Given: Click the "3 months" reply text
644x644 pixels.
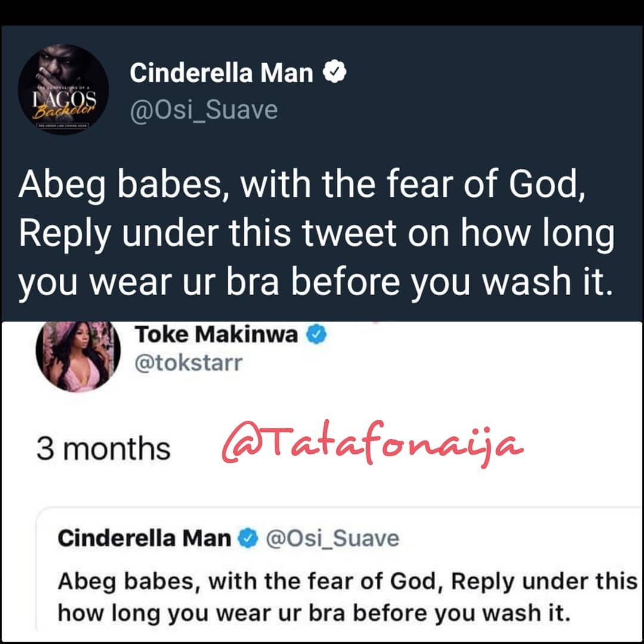Looking at the screenshot, I should coord(103,448).
